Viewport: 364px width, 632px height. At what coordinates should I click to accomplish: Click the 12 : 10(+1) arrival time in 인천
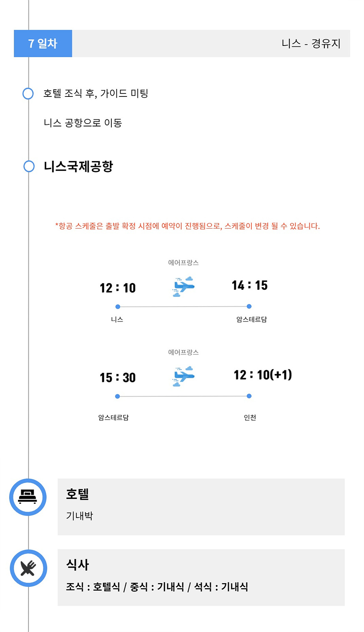(x=263, y=375)
